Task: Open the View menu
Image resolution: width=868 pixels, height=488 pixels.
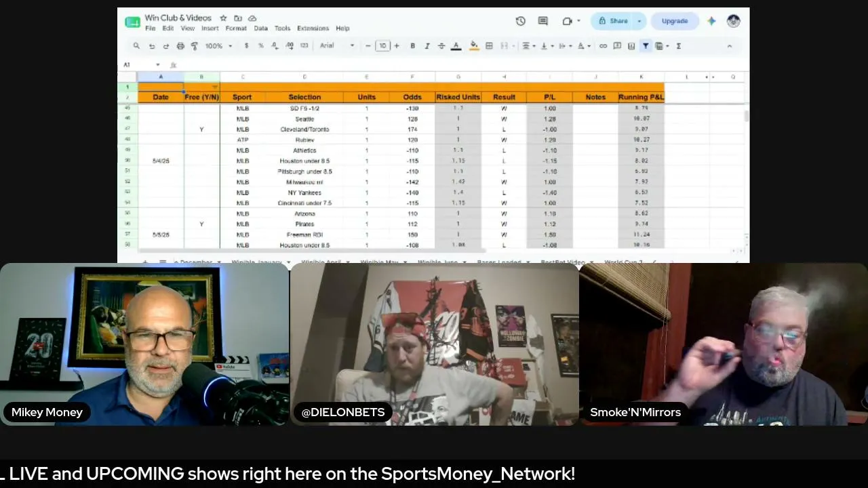Action: 188,28
